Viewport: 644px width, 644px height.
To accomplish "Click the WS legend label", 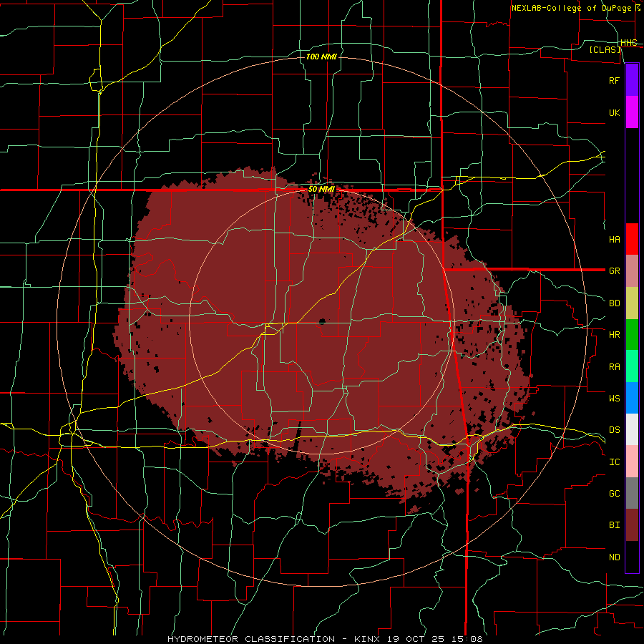I will (614, 399).
